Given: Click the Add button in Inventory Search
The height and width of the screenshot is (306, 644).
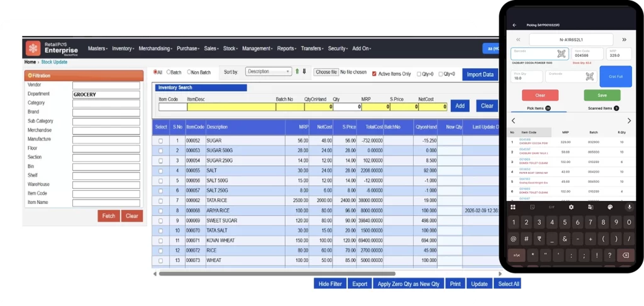Looking at the screenshot, I should [460, 106].
